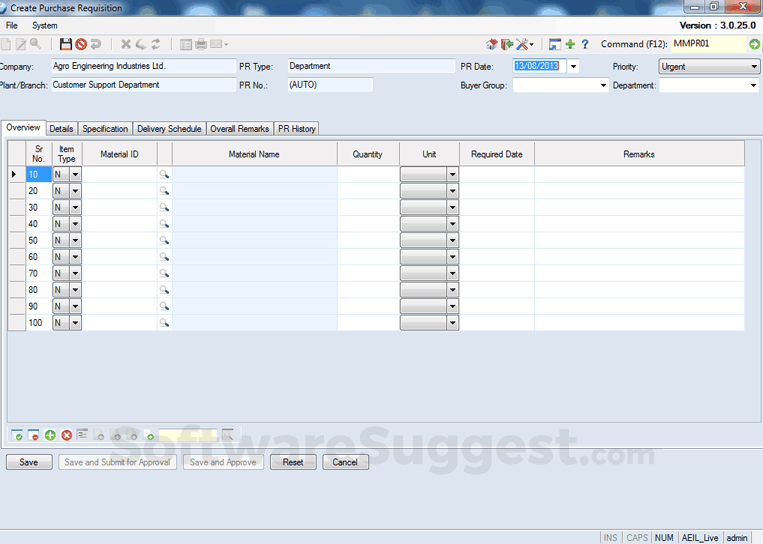Add a row with the green plus circle

coord(50,435)
